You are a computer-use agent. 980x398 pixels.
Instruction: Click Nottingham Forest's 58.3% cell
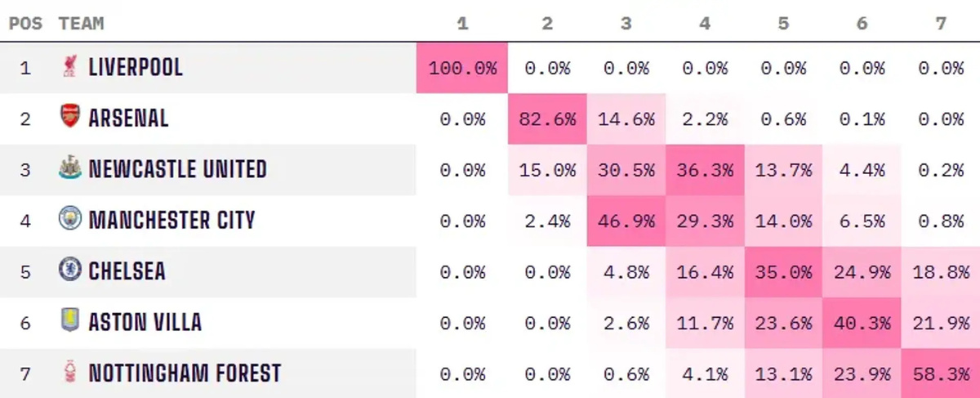[x=941, y=373]
